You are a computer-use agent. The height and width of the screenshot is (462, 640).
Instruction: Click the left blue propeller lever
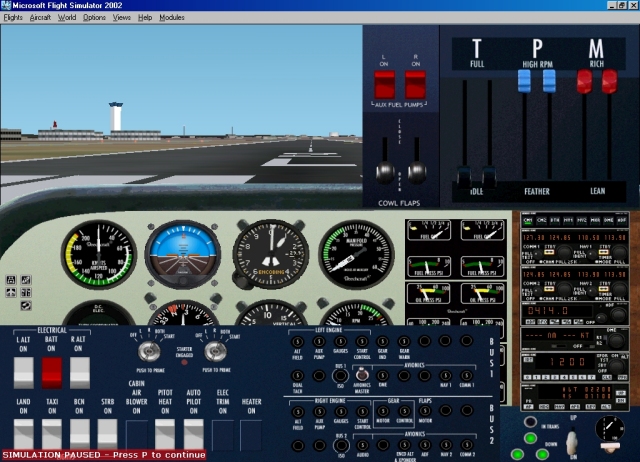524,80
